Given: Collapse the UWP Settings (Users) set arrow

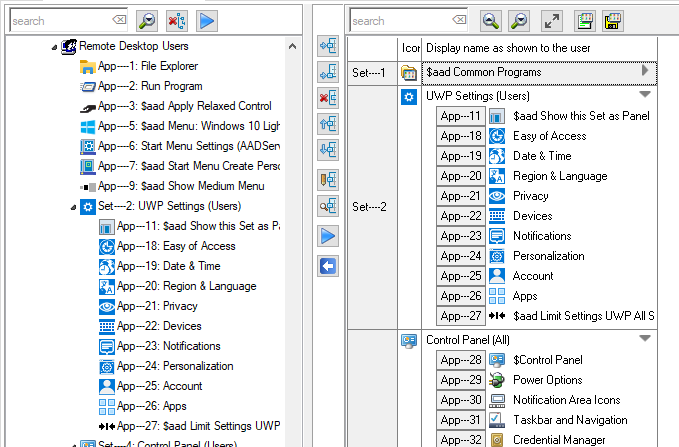Looking at the screenshot, I should click(x=644, y=95).
